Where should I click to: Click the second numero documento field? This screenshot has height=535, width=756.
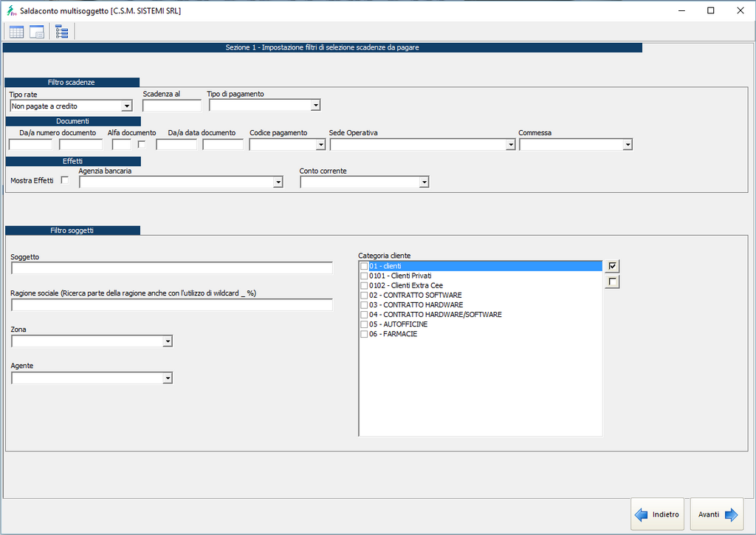point(81,144)
